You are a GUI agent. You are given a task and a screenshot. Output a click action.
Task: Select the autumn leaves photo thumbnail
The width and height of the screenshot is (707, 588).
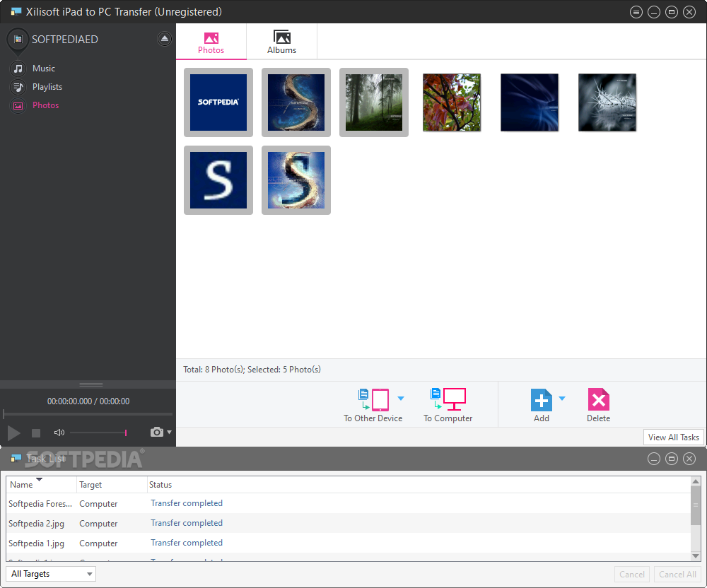pos(452,102)
